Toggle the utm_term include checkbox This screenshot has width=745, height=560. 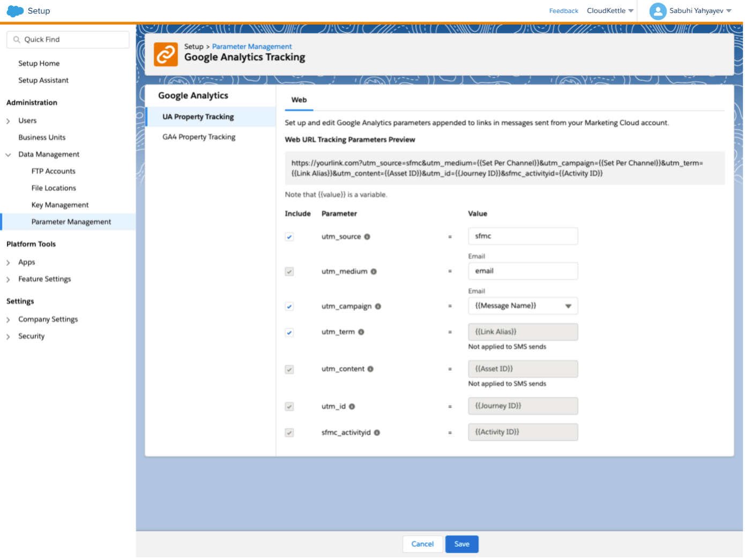point(289,333)
